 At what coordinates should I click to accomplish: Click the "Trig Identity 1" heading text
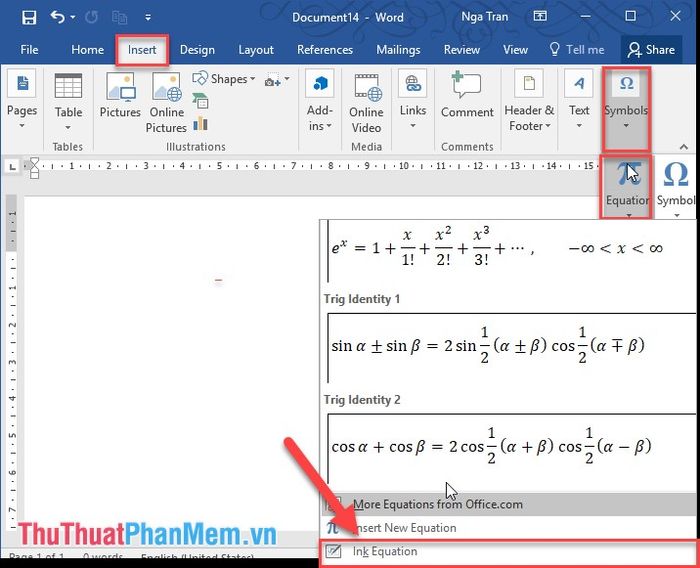(x=362, y=299)
